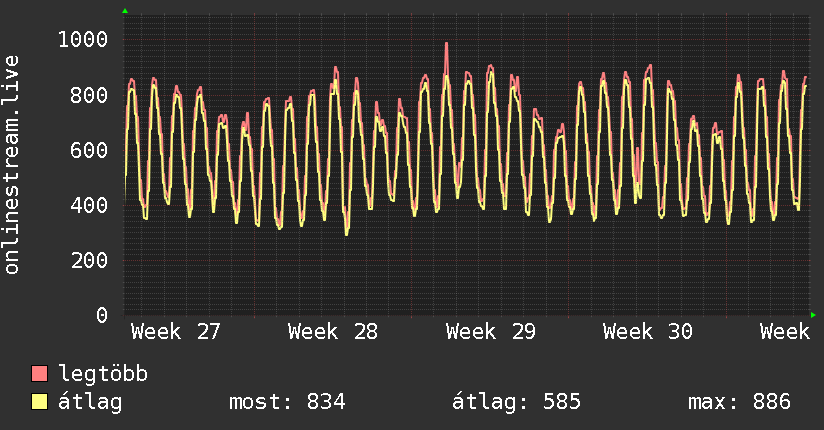Image resolution: width=824 pixels, height=430 pixels.
Task: Click the 200 value on Y axis
Action: point(89,260)
